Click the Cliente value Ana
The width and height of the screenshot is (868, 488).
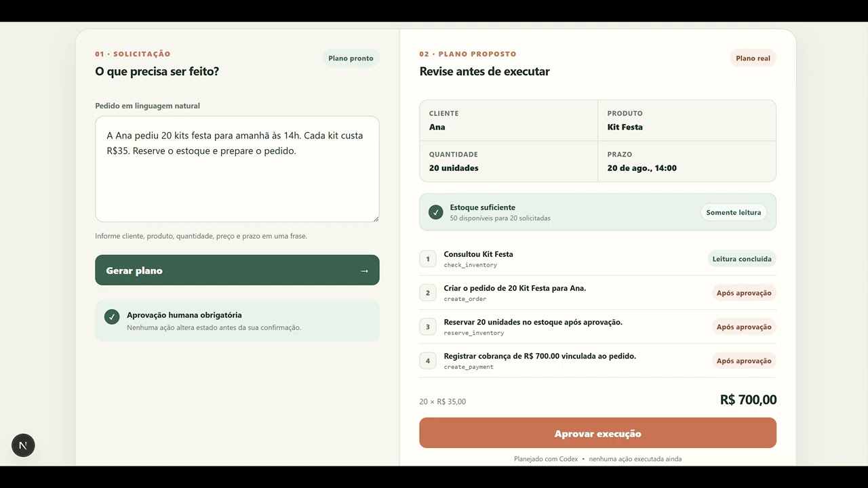click(x=437, y=127)
